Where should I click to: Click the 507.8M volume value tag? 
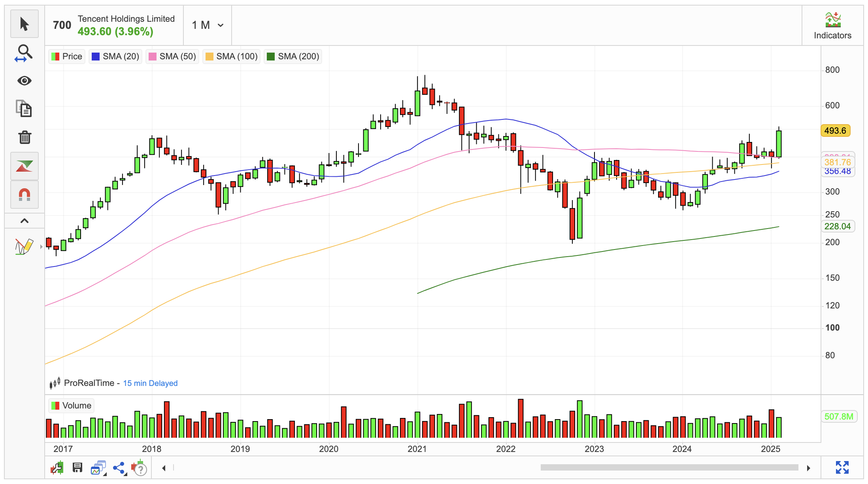pos(839,416)
